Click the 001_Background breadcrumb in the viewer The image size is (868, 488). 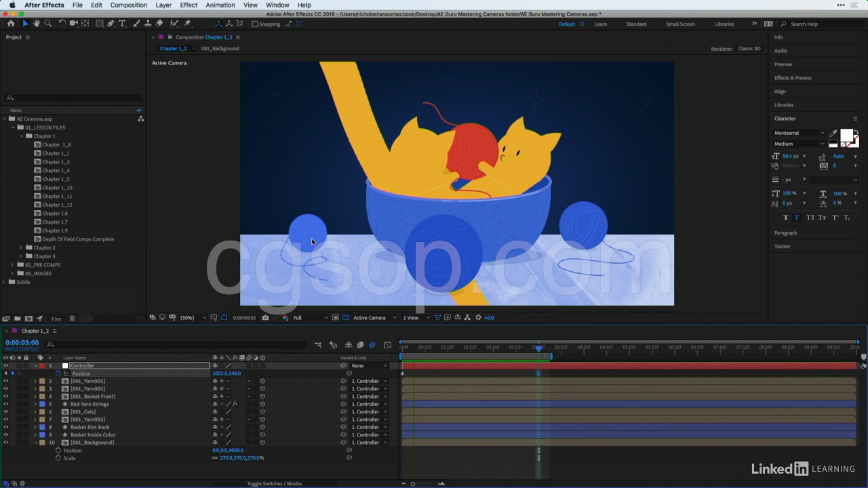point(220,49)
